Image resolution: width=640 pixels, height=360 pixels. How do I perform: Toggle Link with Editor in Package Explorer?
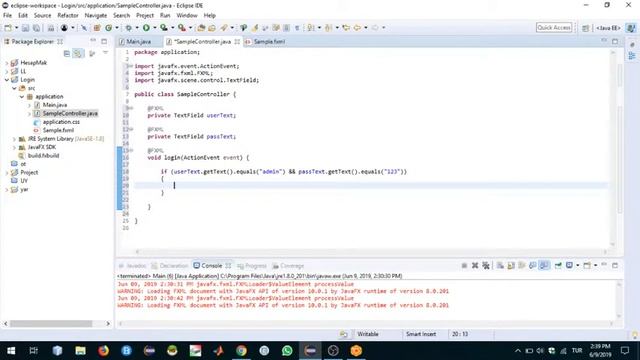click(x=77, y=53)
